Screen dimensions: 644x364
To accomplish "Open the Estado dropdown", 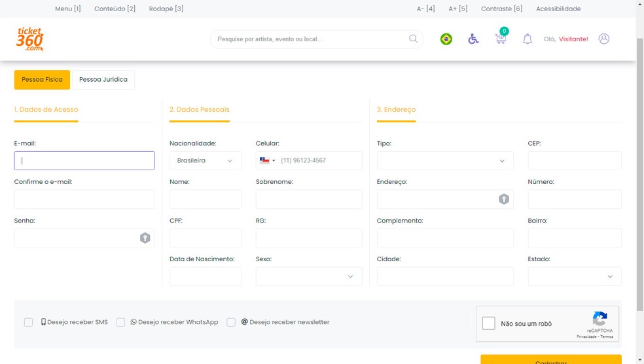I will click(574, 276).
